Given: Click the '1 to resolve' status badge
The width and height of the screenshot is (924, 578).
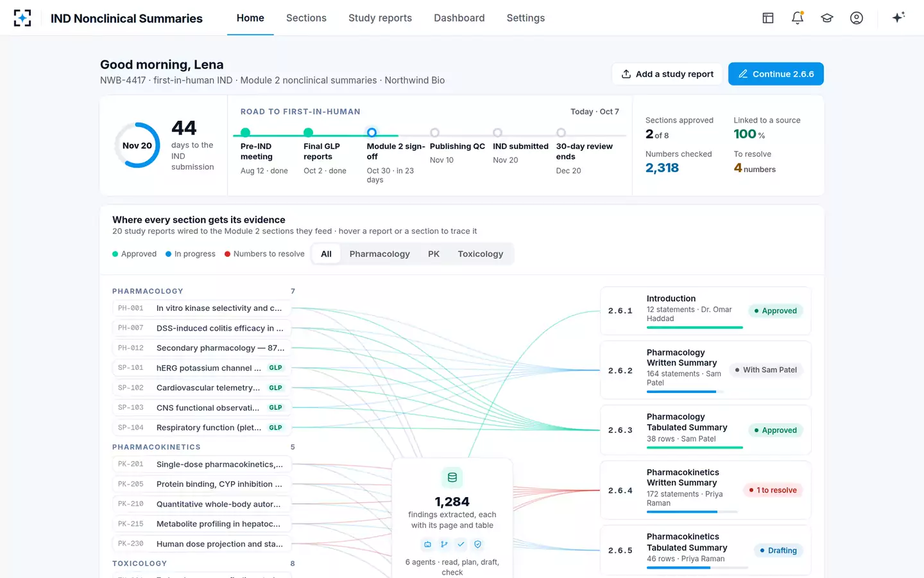Looking at the screenshot, I should coord(773,490).
